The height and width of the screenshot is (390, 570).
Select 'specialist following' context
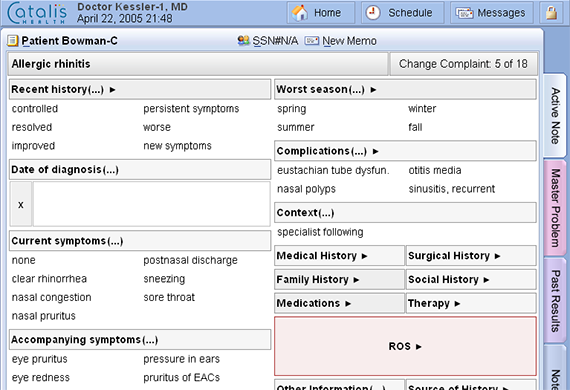point(320,232)
